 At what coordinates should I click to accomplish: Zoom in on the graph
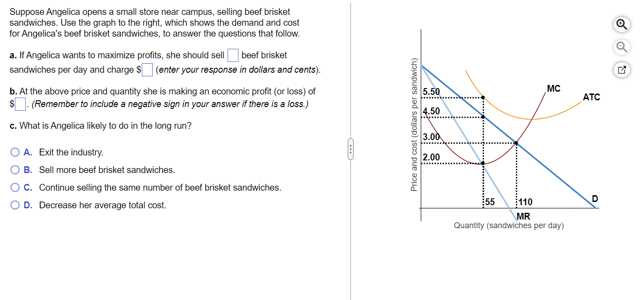[x=621, y=24]
